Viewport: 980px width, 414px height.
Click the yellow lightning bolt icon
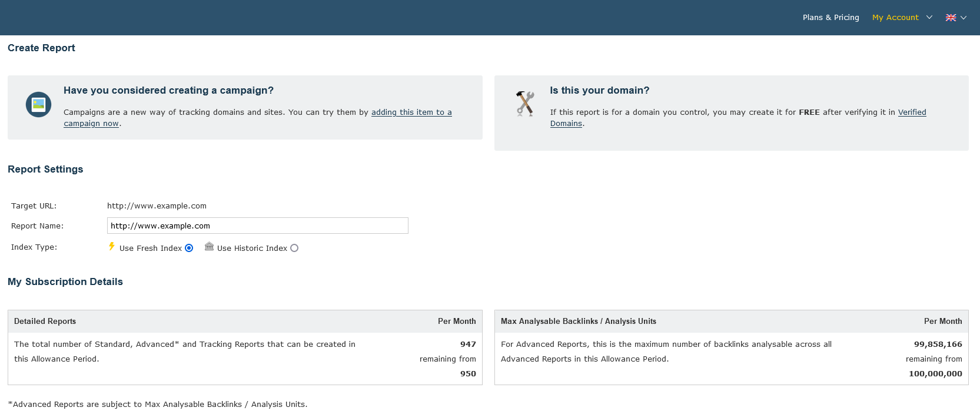[x=112, y=247]
